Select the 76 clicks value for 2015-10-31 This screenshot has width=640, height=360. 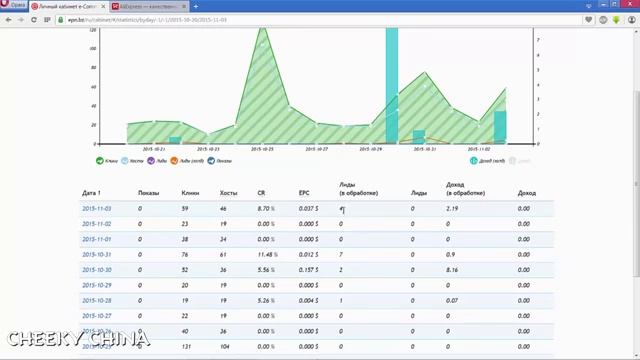click(185, 255)
